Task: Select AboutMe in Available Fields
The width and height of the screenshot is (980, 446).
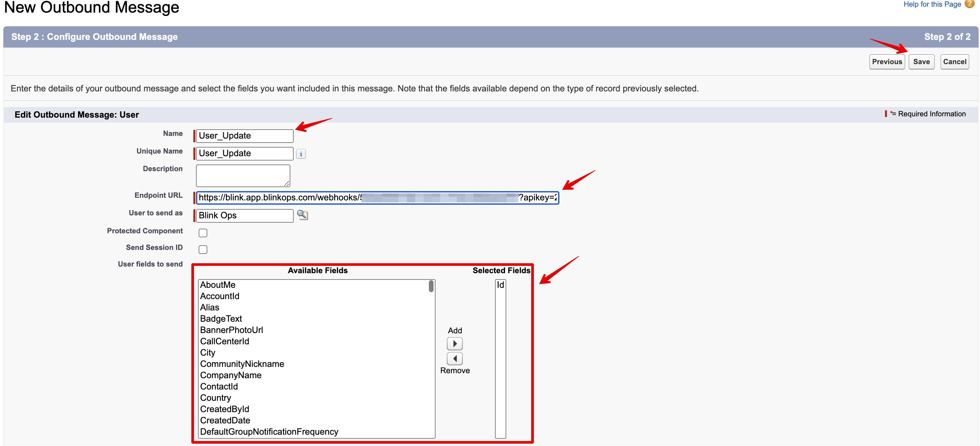Action: click(218, 284)
